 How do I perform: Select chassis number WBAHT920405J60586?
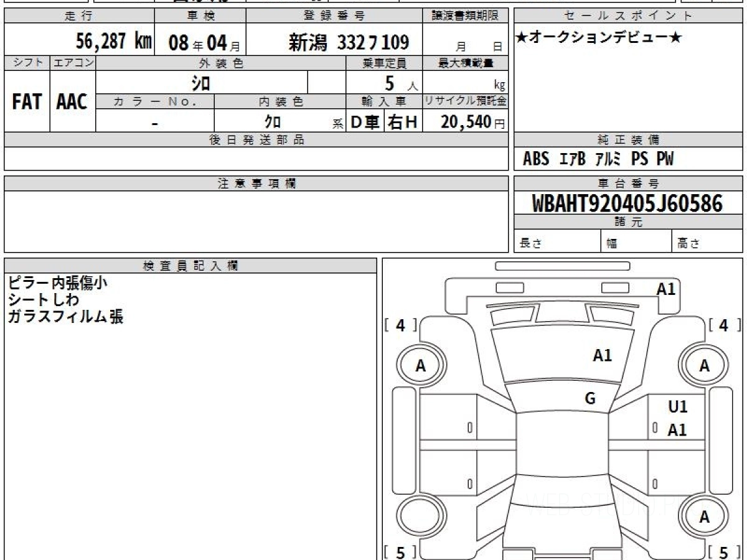coord(627,203)
